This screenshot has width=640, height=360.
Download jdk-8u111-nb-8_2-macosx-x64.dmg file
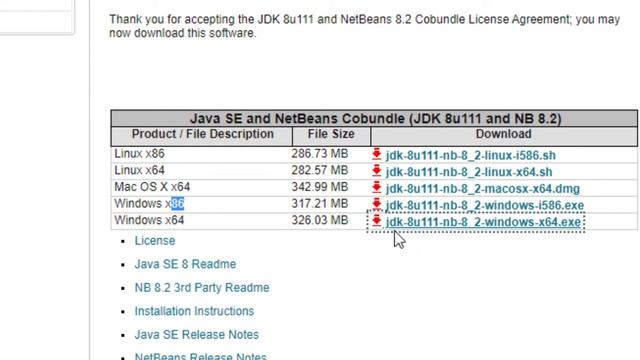(482, 189)
